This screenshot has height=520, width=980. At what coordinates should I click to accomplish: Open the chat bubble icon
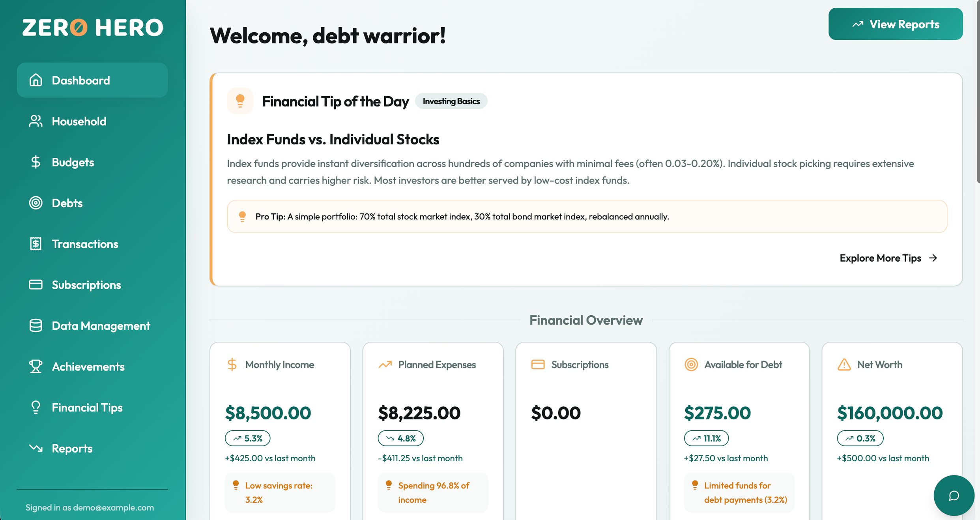pyautogui.click(x=953, y=496)
